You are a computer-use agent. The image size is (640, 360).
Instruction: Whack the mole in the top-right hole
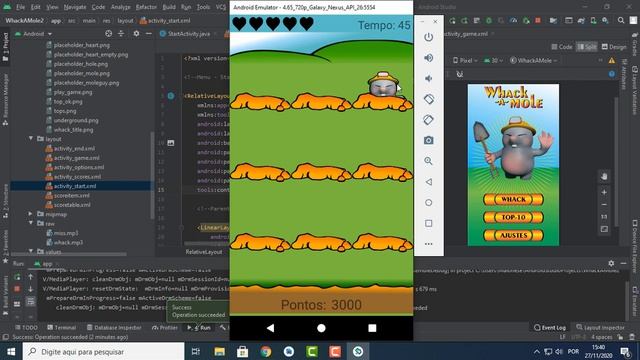pos(382,85)
